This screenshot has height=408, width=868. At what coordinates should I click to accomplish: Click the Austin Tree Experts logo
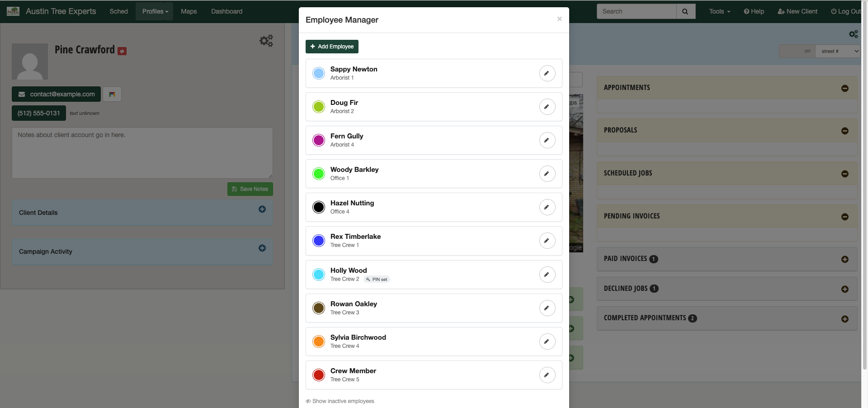(x=13, y=11)
